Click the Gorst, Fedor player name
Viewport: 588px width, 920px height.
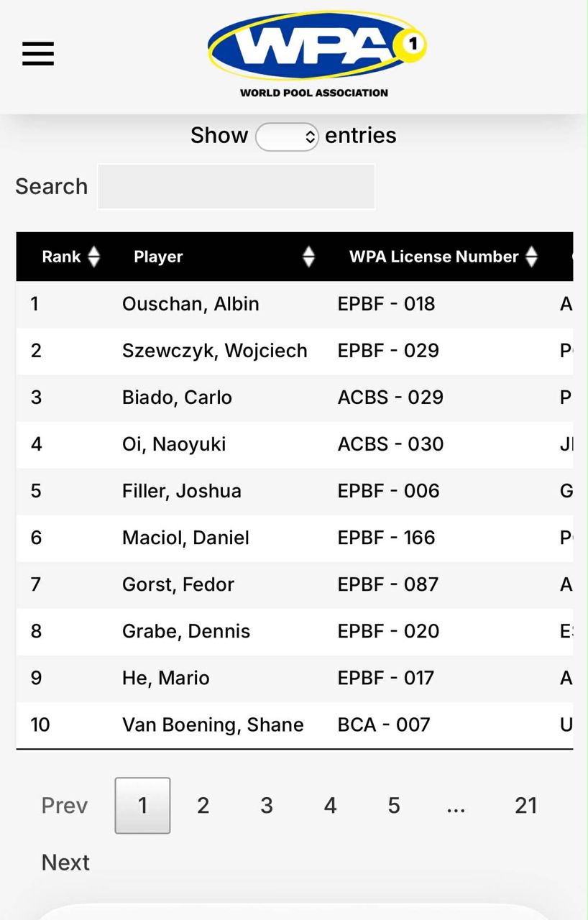(178, 584)
